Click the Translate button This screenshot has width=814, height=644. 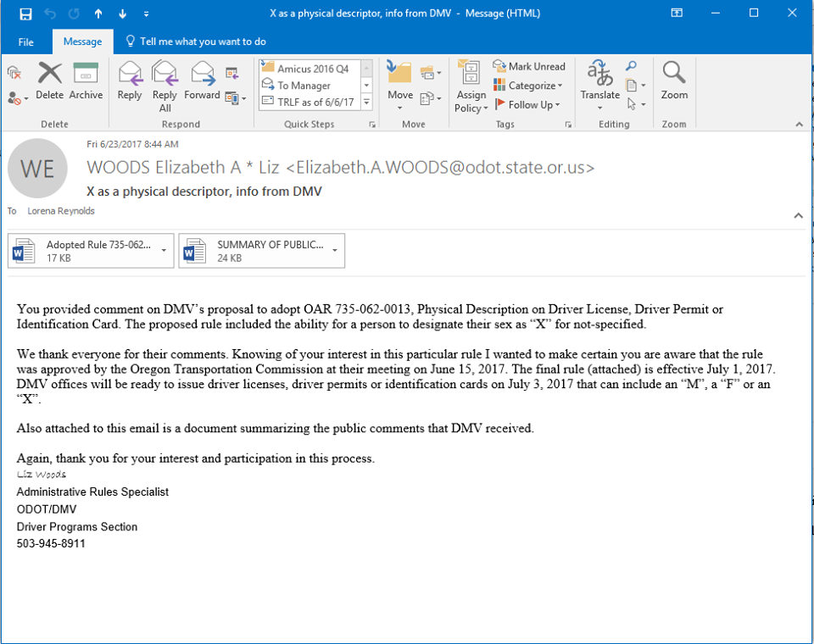tap(600, 85)
